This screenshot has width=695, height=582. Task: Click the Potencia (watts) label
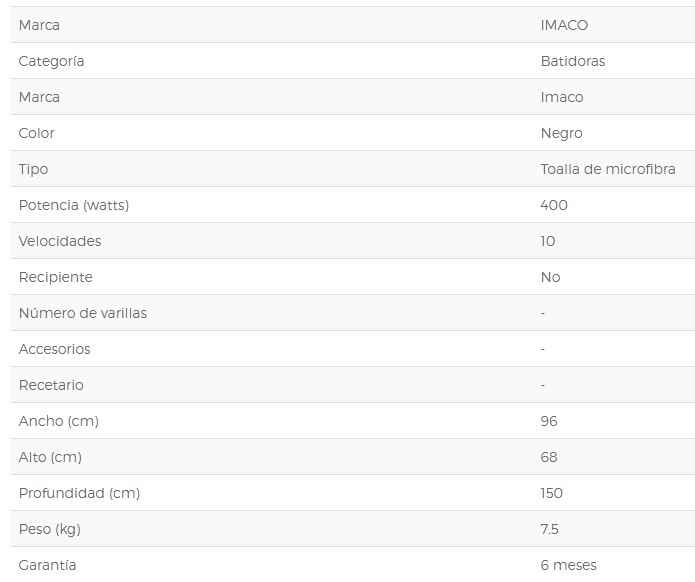pos(74,205)
